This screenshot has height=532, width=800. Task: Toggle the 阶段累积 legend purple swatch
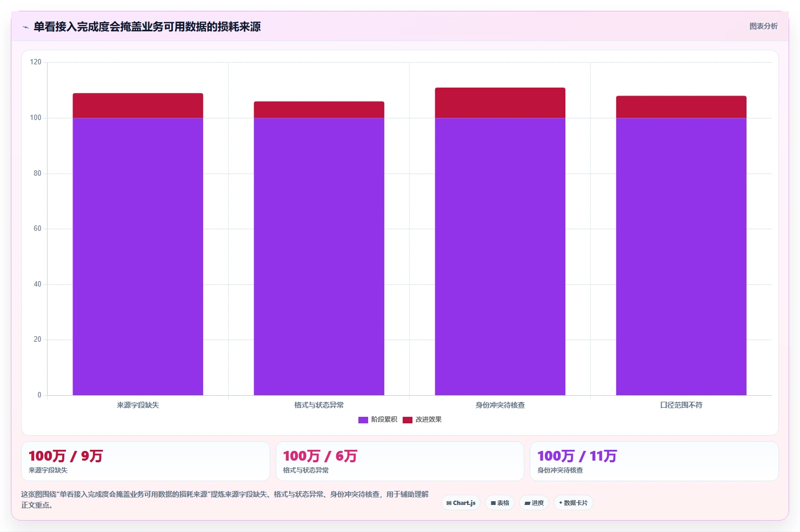(363, 420)
